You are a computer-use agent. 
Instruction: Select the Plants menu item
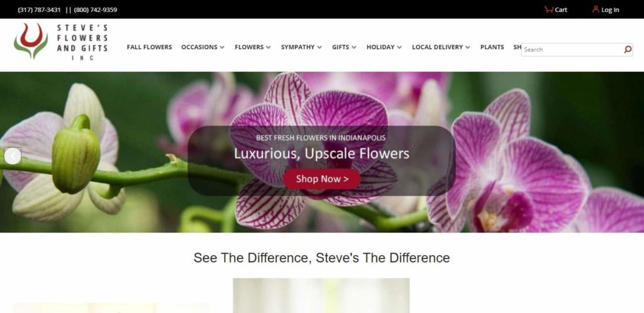pyautogui.click(x=492, y=47)
